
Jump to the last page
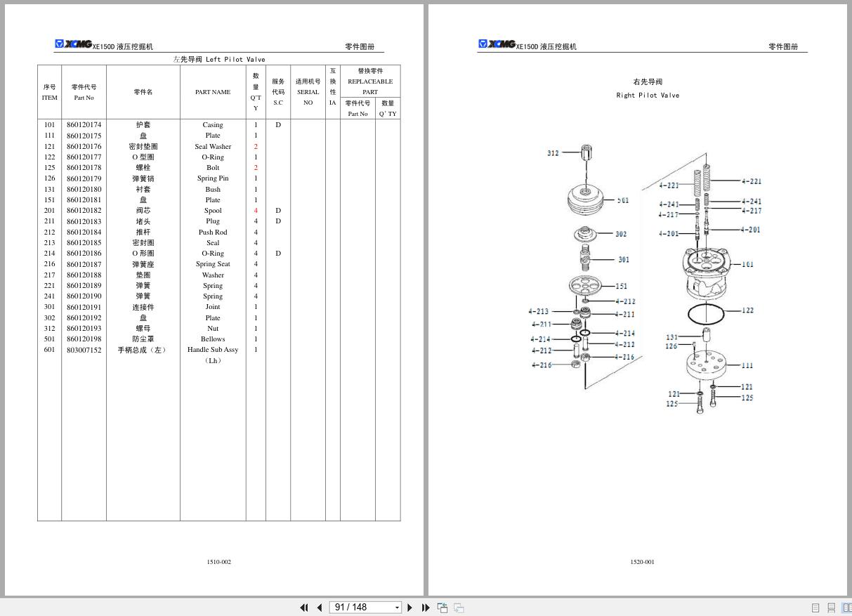point(426,608)
